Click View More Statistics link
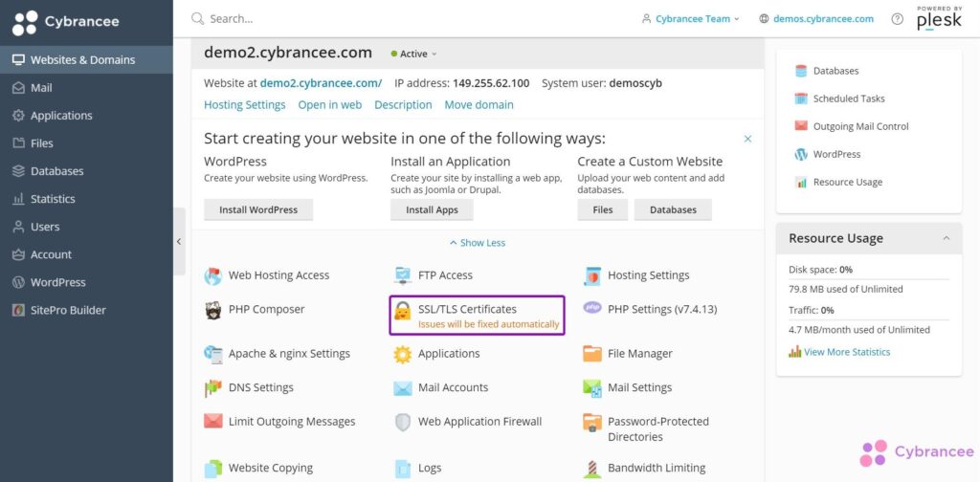 click(x=847, y=352)
